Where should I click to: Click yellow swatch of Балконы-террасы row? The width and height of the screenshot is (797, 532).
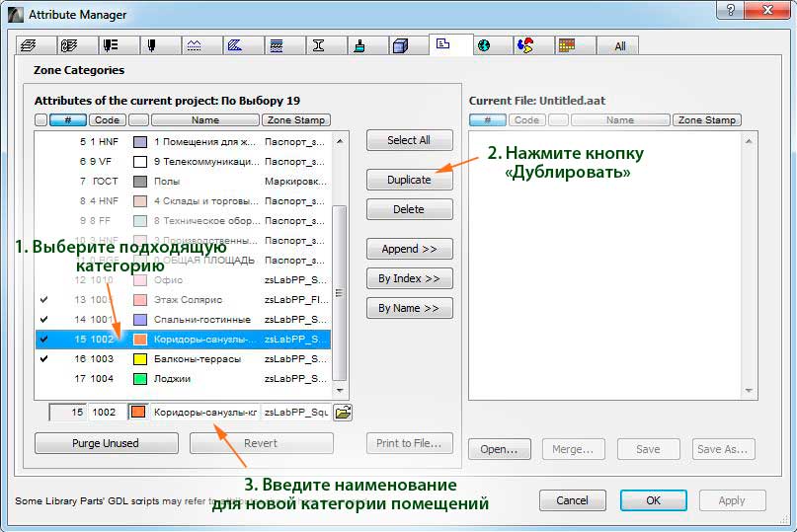pyautogui.click(x=140, y=359)
